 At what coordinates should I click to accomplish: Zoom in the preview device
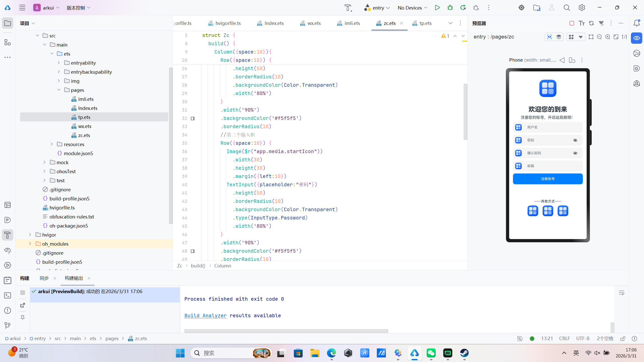(608, 37)
